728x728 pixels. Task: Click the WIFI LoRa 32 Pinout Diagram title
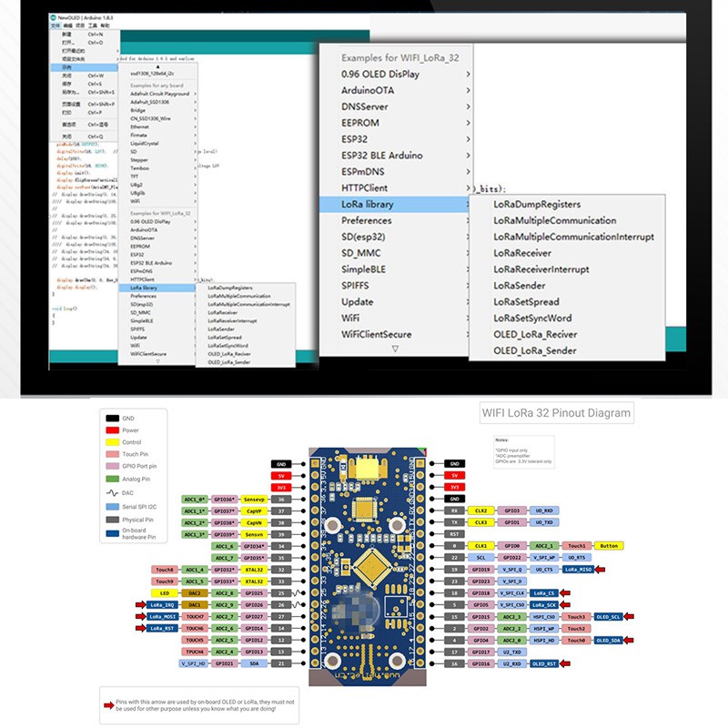click(x=556, y=413)
